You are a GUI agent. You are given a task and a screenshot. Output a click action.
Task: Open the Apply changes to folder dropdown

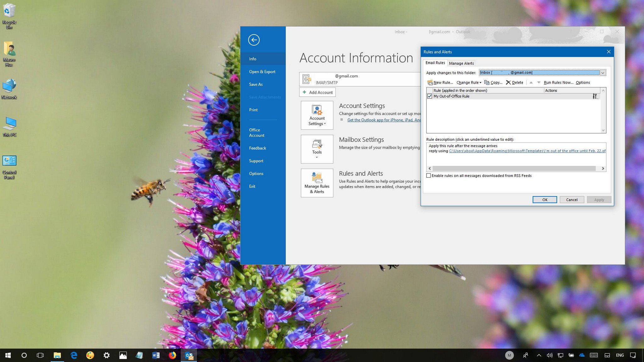pos(602,73)
